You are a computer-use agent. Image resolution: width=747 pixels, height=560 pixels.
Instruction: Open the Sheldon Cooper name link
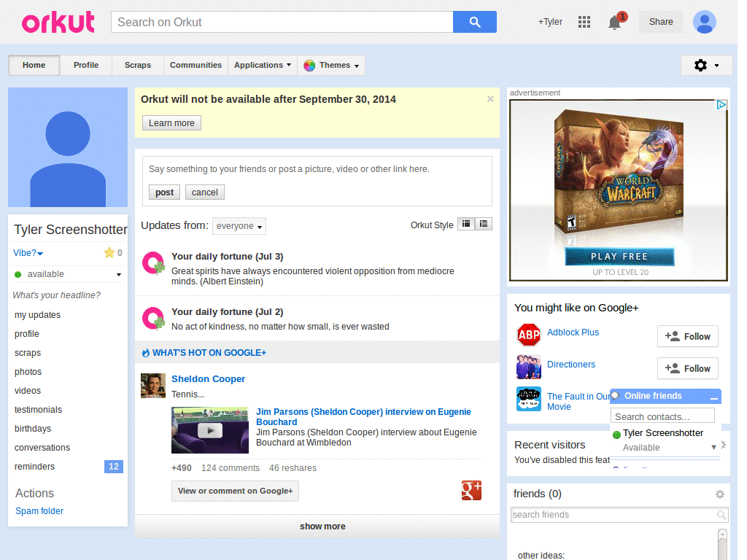(208, 379)
